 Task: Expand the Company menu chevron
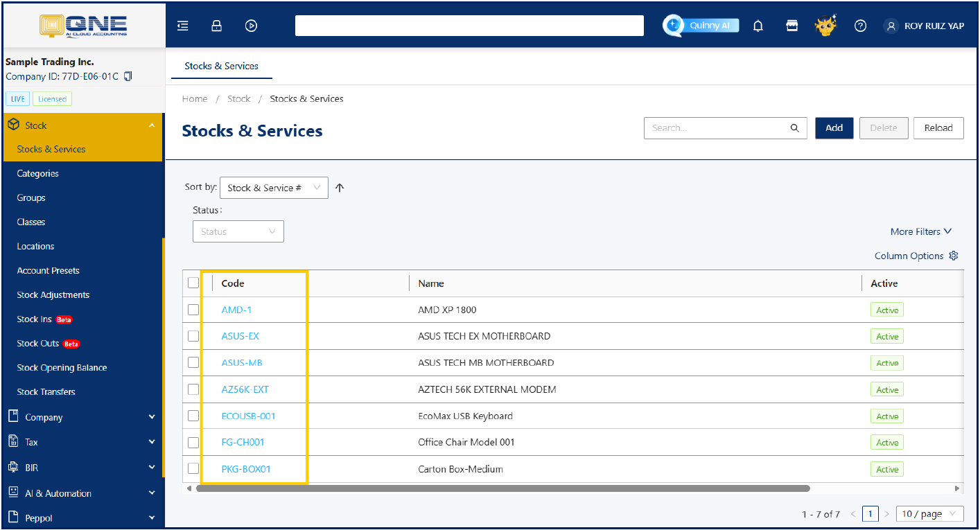point(152,417)
